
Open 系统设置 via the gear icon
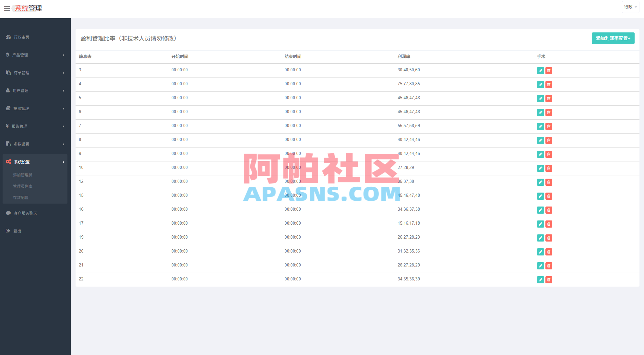coord(8,162)
